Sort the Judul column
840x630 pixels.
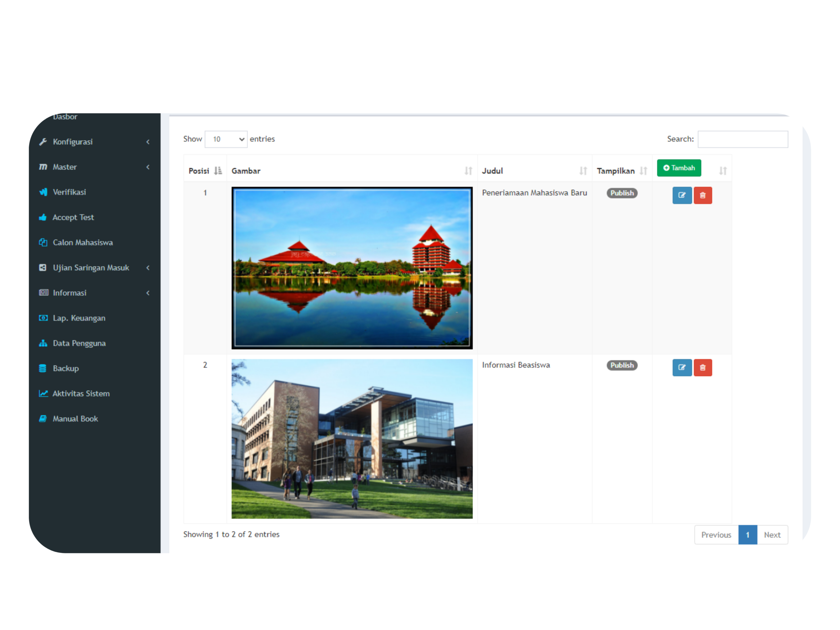pos(583,171)
